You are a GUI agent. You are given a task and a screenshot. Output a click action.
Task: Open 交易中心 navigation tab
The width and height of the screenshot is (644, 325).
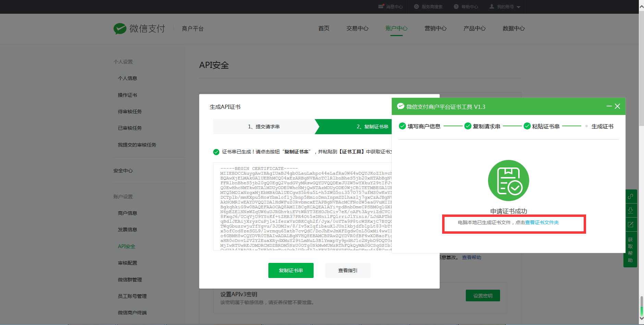[x=357, y=28]
